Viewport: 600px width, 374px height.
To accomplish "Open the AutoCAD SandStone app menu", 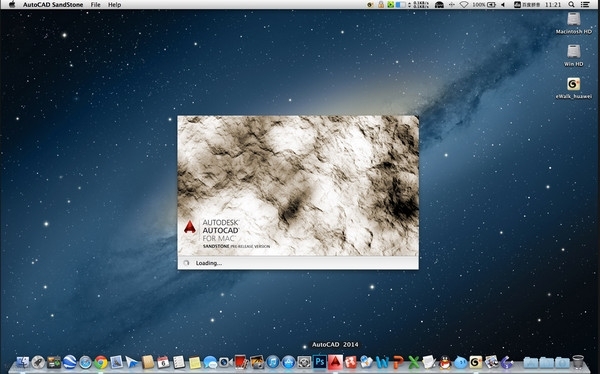I will [x=53, y=5].
